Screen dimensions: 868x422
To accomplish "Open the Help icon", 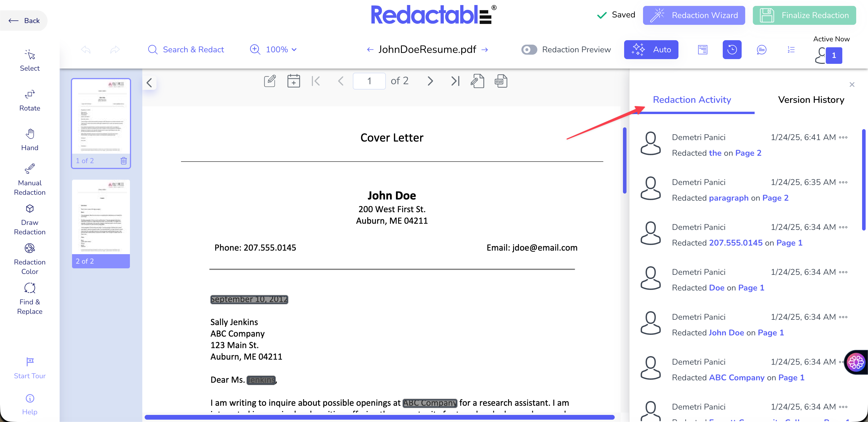I will (x=30, y=405).
